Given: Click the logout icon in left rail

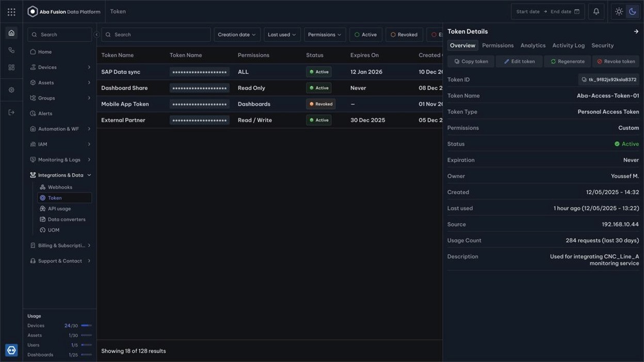Looking at the screenshot, I should 11,112.
